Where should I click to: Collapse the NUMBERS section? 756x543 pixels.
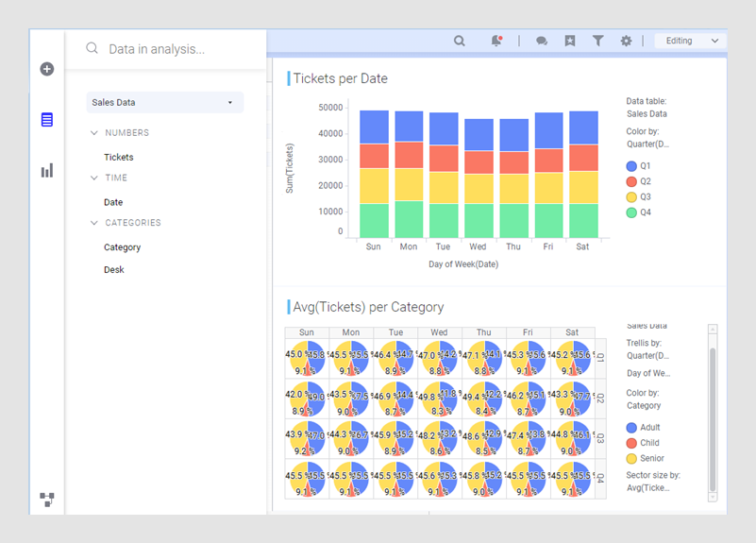(94, 133)
